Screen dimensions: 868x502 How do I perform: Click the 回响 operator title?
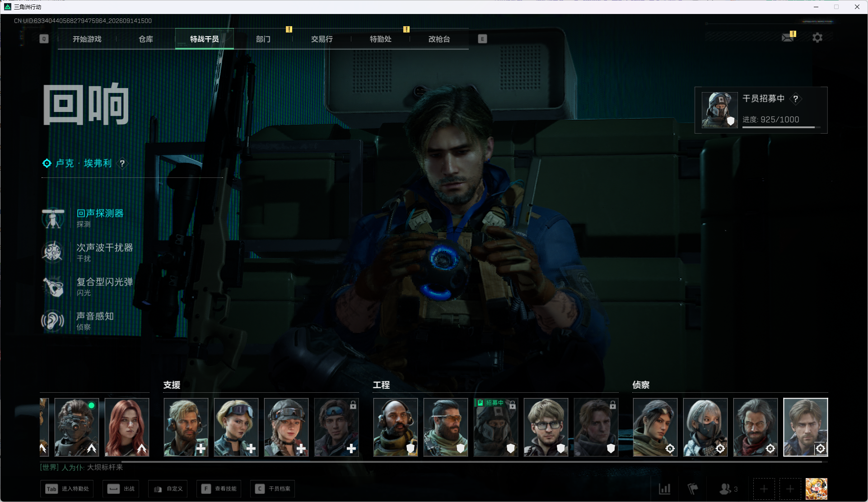[x=86, y=104]
